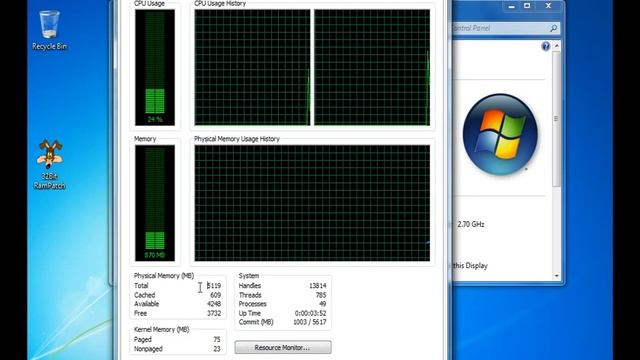The height and width of the screenshot is (360, 640).
Task: Click the Physical Memory Usage History graph
Action: 312,203
